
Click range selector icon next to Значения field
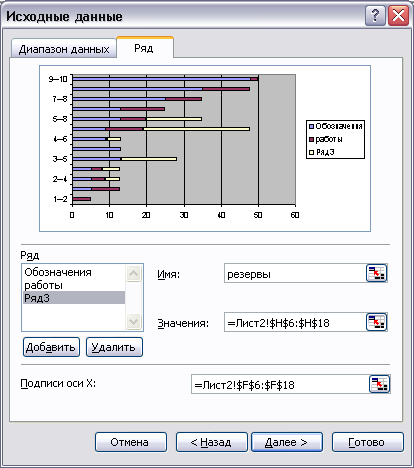(376, 322)
